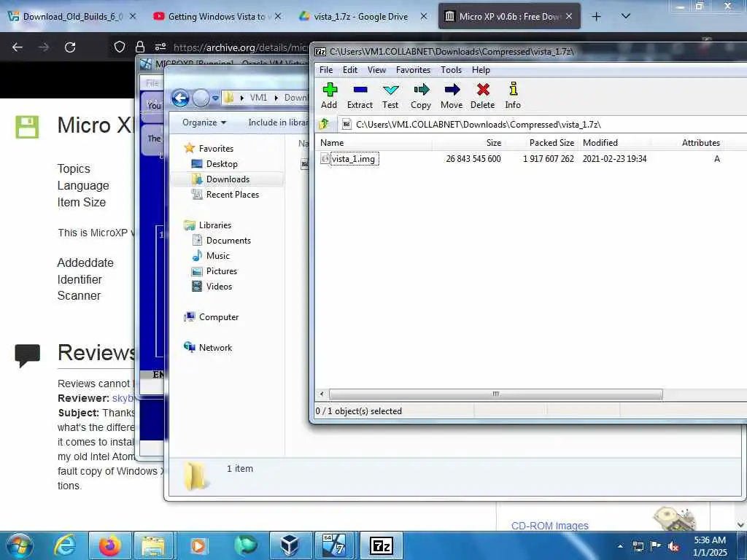Select Favorites in Explorer navigation pane

[x=216, y=149]
